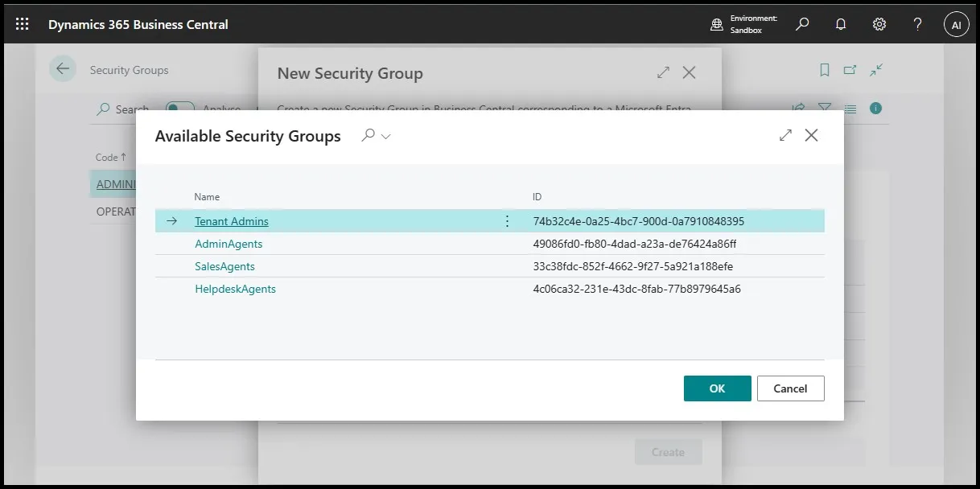This screenshot has height=489, width=980.
Task: Open the Settings gear in top bar
Action: pyautogui.click(x=879, y=24)
